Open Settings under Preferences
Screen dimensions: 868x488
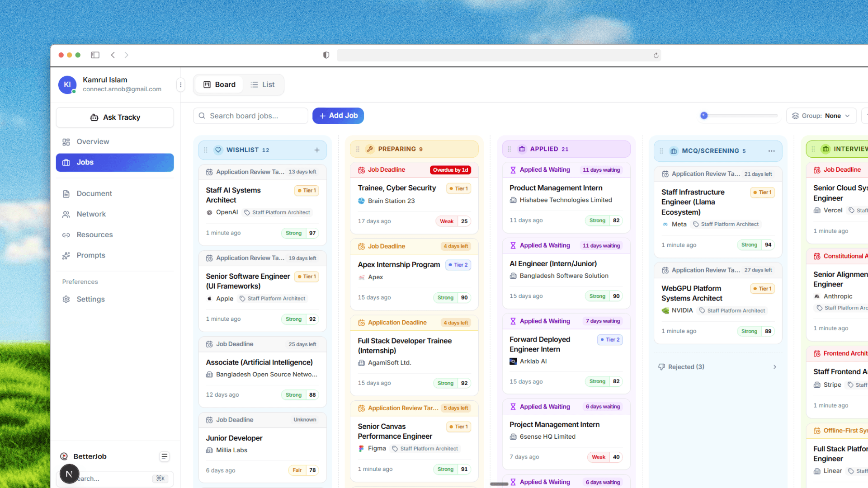(x=115, y=299)
